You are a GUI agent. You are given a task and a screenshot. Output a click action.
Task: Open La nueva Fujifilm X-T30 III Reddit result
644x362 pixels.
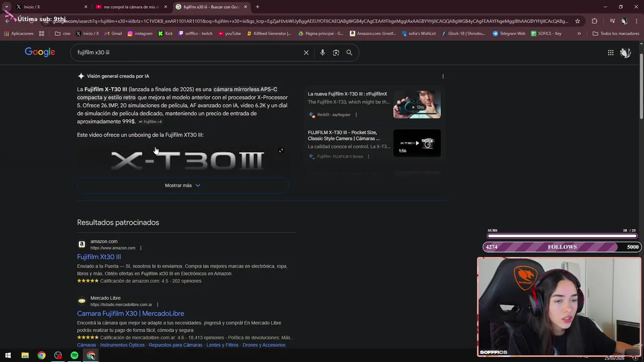point(347,94)
